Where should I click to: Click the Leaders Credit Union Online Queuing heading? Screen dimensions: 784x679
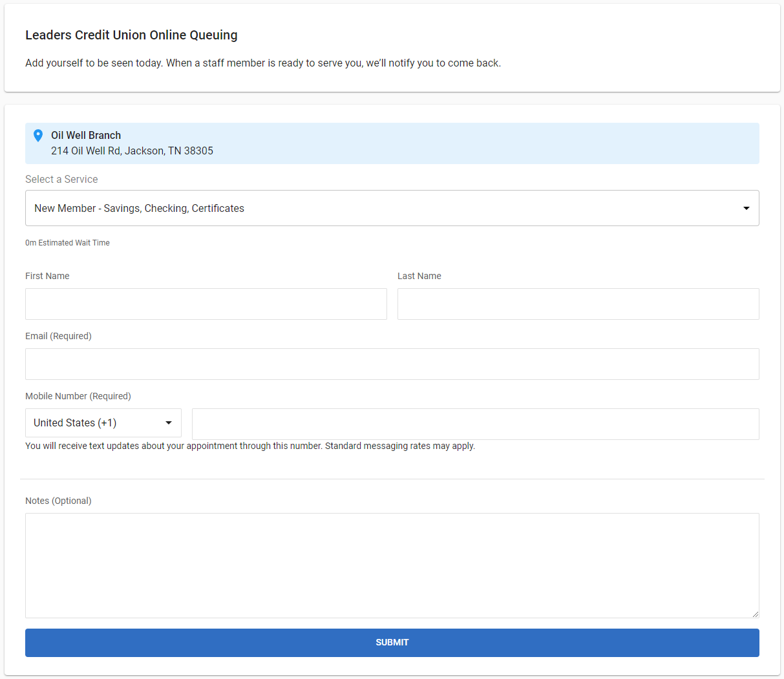(131, 35)
